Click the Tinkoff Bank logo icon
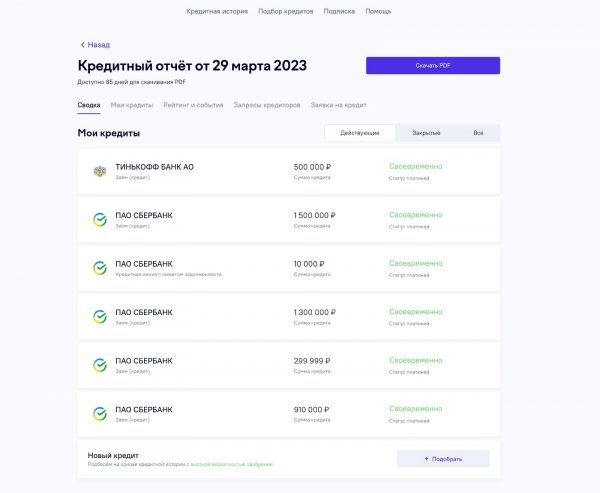 (x=100, y=171)
